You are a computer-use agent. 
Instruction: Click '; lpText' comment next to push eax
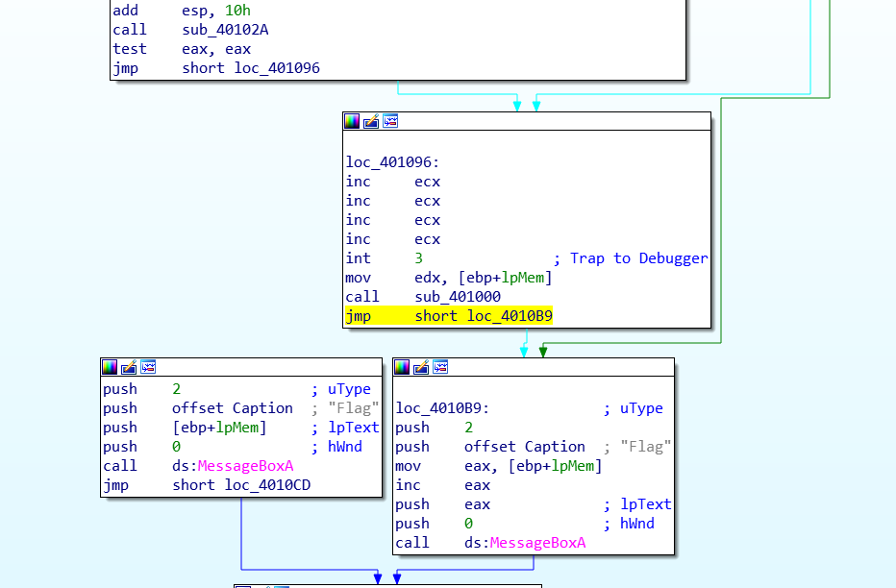(638, 504)
